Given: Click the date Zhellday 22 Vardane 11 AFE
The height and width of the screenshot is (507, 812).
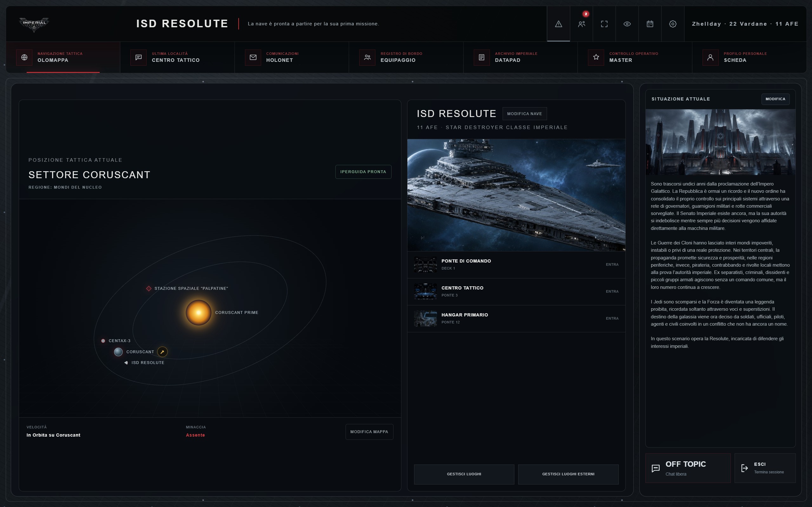Looking at the screenshot, I should point(745,24).
